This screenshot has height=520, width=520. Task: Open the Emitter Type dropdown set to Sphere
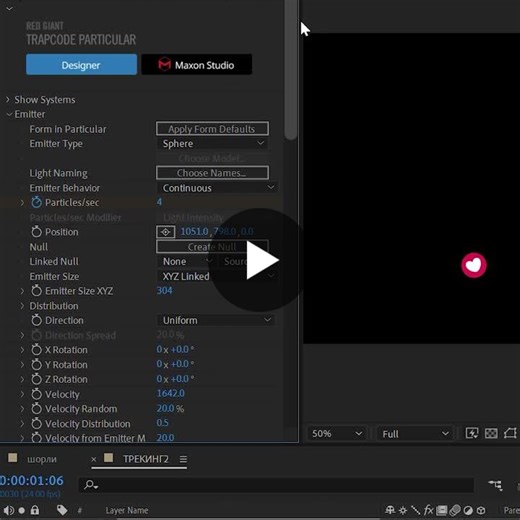213,144
